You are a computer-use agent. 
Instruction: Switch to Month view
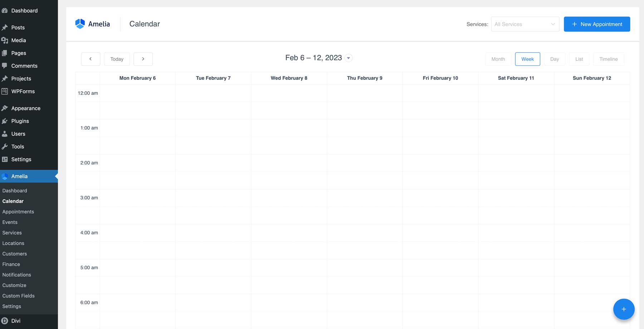point(498,59)
